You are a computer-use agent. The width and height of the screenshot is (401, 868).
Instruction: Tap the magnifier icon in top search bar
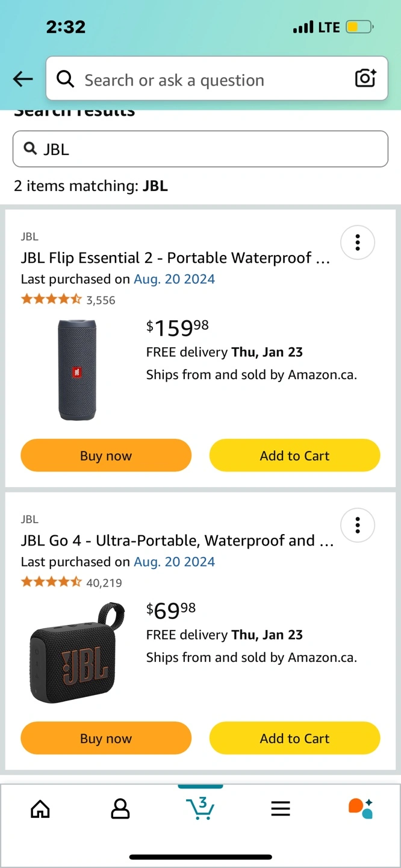tap(65, 79)
